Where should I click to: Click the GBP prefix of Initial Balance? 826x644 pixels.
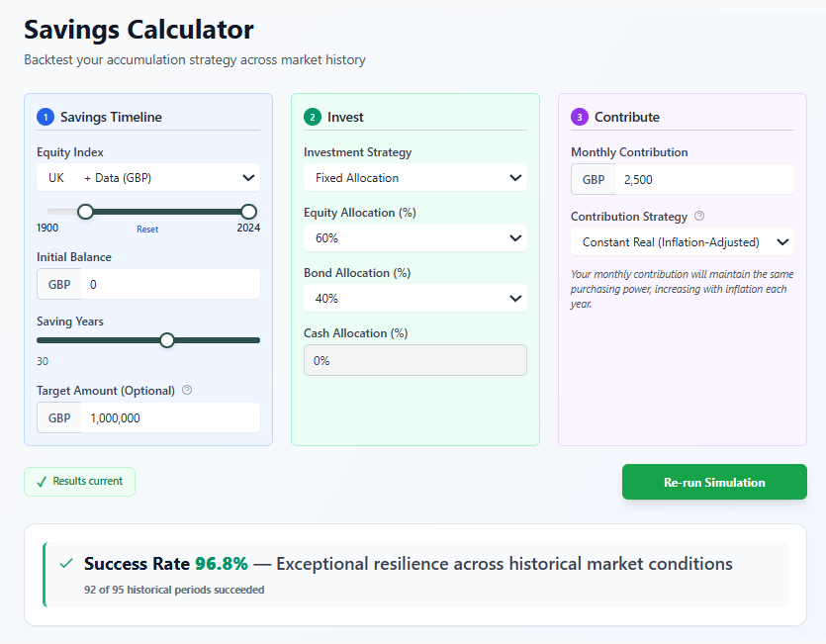coord(59,285)
